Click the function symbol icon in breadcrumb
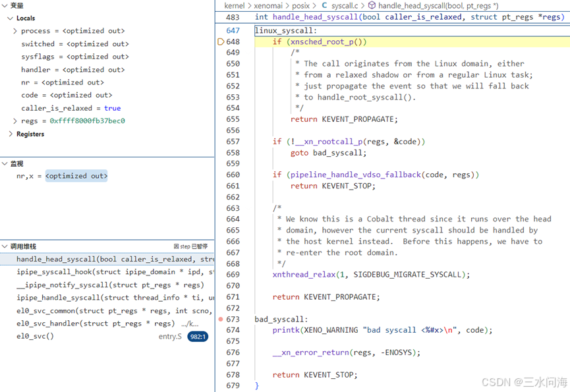Image resolution: width=570 pixels, height=392 pixels. click(x=372, y=5)
